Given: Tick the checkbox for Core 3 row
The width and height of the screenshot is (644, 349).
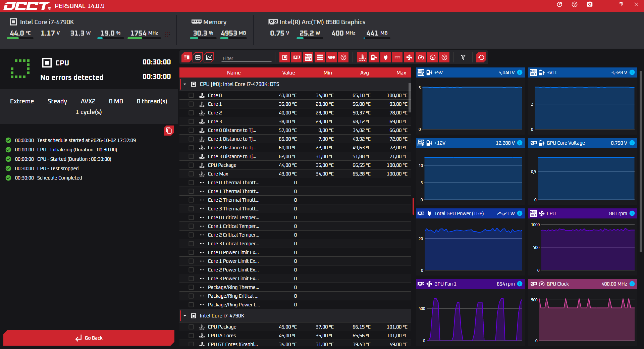Looking at the screenshot, I should pyautogui.click(x=191, y=121).
